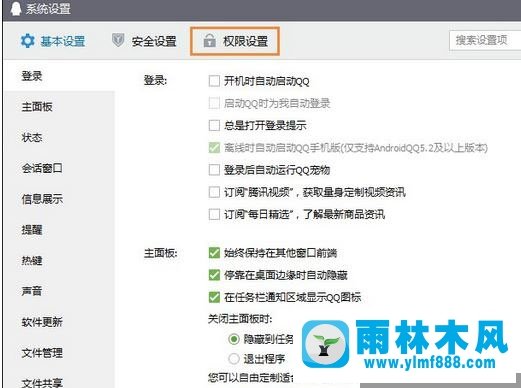The image size is (521, 388).
Task: Enable 总是打开登录提示 checkbox
Action: [214, 125]
